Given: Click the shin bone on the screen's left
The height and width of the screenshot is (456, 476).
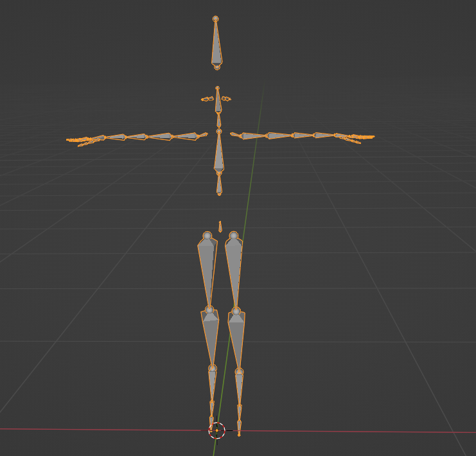Looking at the screenshot, I should click(210, 337).
